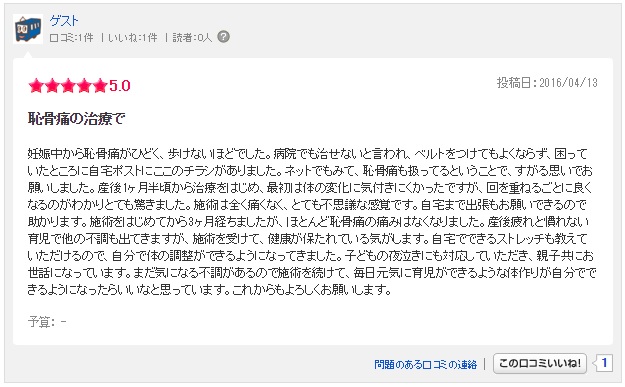Click the review line starting 妊娠中から恥骨痛
Viewport: 625px width, 387px height.
pos(308,153)
